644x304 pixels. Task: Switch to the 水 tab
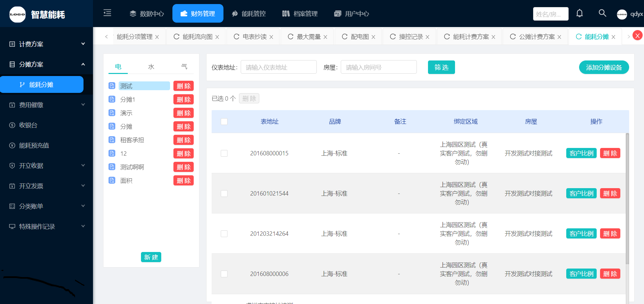point(151,67)
